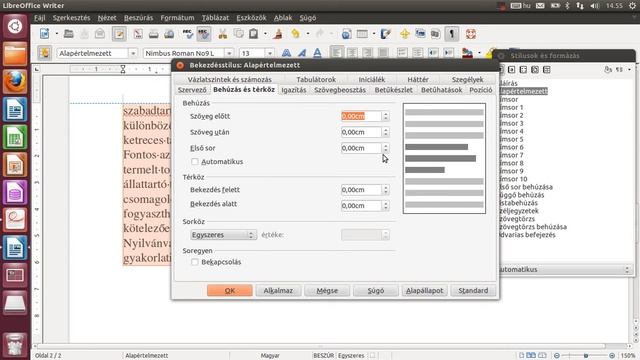This screenshot has height=360, width=640.
Task: Open the Egyszeres line spacing dropdown
Action: pyautogui.click(x=223, y=235)
